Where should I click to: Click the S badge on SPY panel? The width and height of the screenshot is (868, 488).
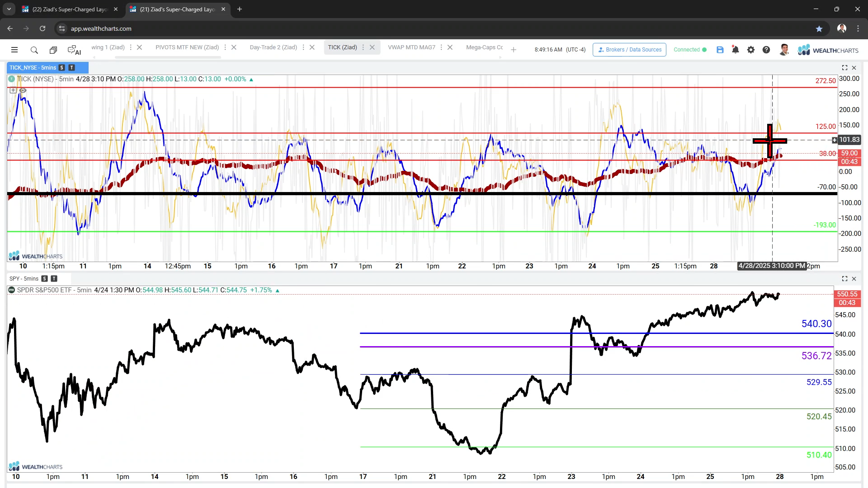pyautogui.click(x=44, y=279)
